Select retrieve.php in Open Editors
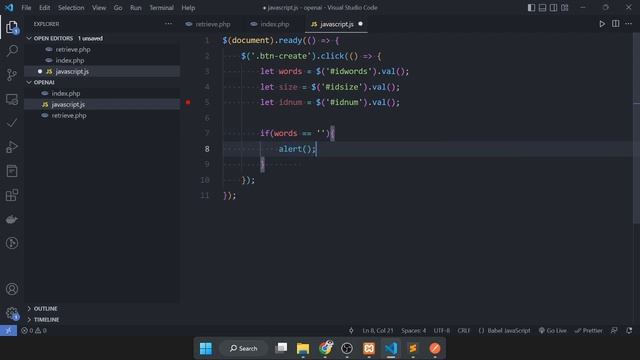Image resolution: width=640 pixels, height=360 pixels. tap(102, 49)
